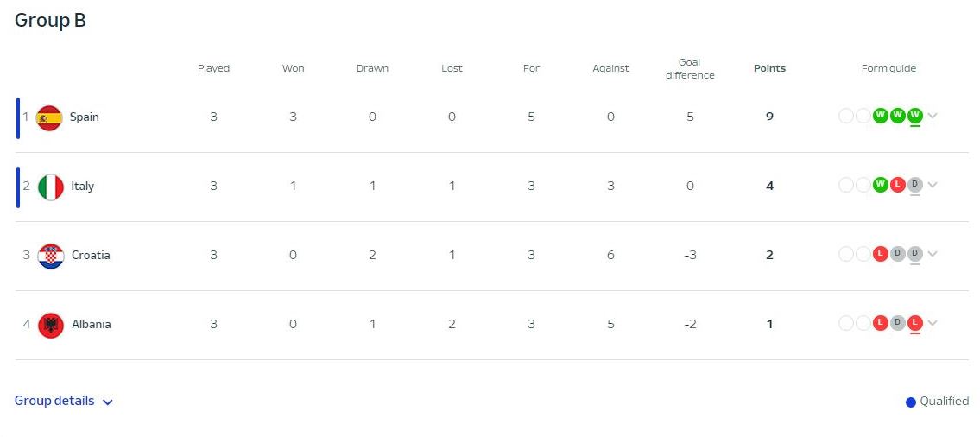The height and width of the screenshot is (437, 980).
Task: Click Spain's latest win form badge
Action: click(x=915, y=116)
